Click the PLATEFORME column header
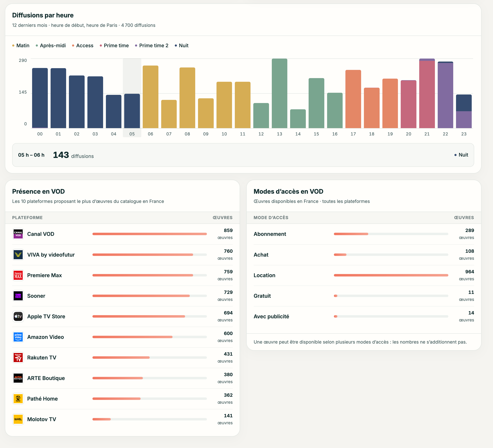Screen dimensions: 493x448 pos(27,218)
